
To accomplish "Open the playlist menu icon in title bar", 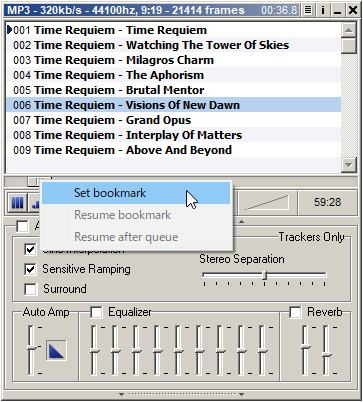I will (x=308, y=10).
